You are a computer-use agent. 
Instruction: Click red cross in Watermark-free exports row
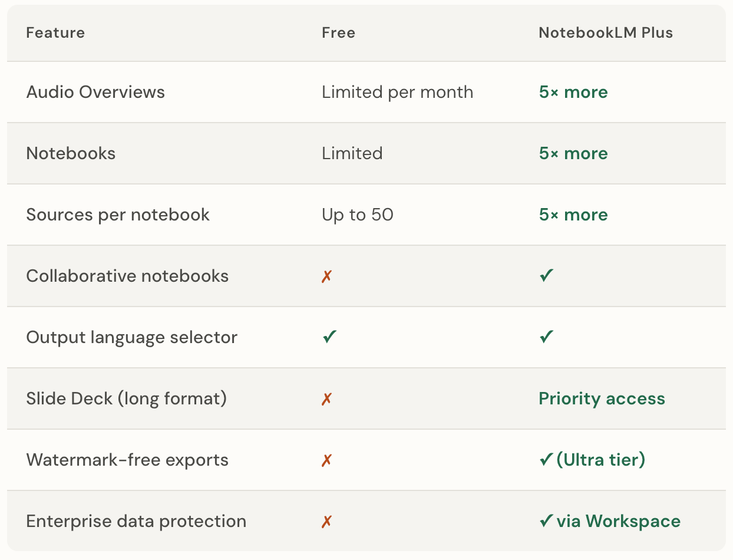click(327, 460)
